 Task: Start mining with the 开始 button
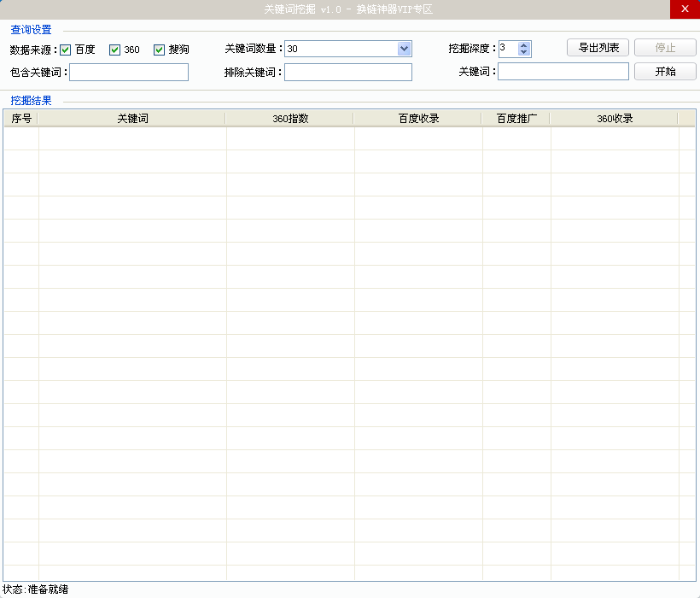[665, 72]
